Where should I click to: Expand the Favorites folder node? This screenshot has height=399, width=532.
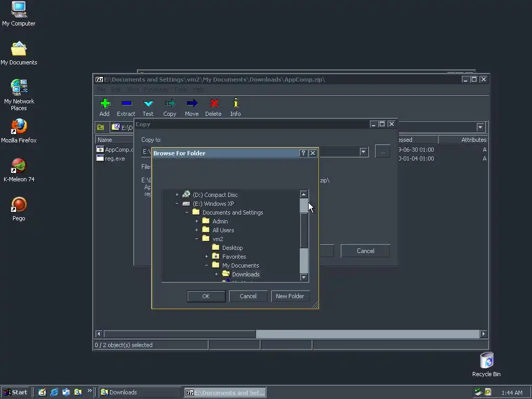tap(206, 257)
